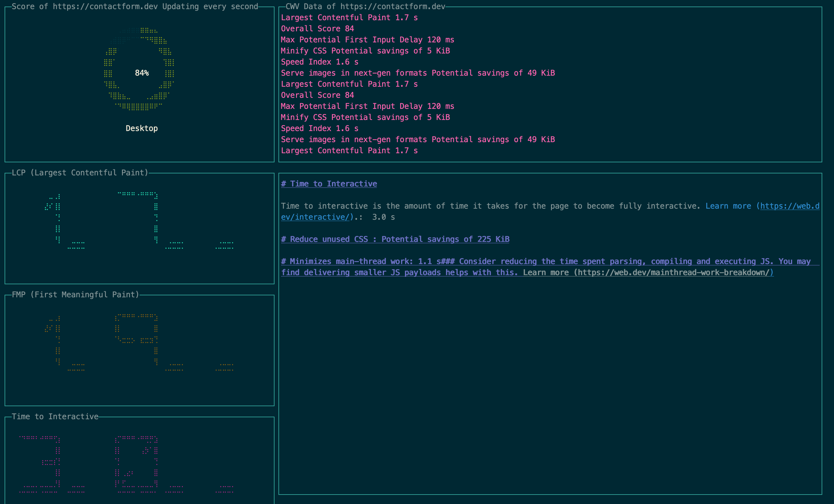Viewport: 834px width, 504px height.
Task: Select the first 'Overall Score 84' log entry
Action: click(317, 29)
